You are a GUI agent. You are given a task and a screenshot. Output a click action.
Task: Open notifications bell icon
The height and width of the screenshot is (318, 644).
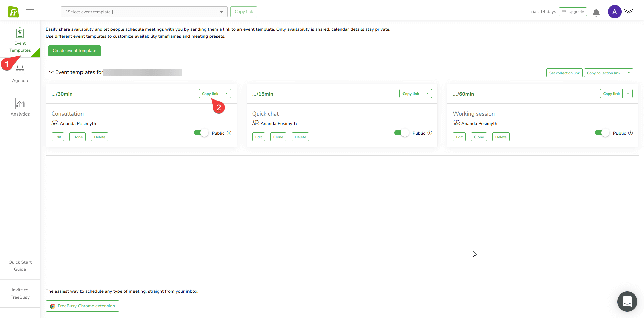(596, 13)
